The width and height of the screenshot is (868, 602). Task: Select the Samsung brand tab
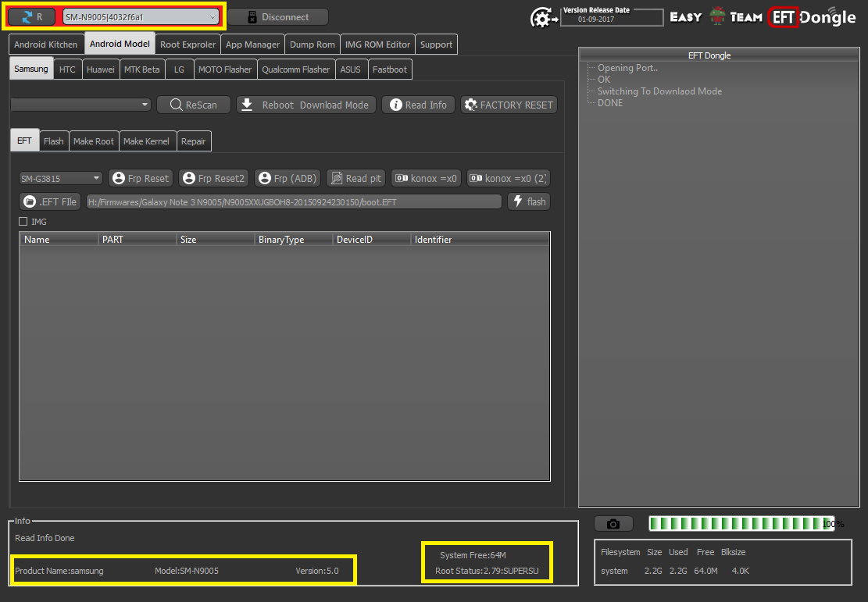tap(31, 69)
